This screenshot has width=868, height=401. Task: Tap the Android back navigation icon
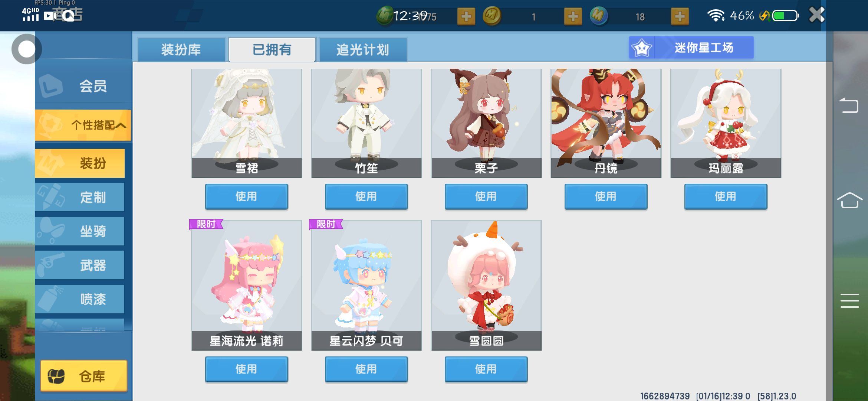[849, 105]
